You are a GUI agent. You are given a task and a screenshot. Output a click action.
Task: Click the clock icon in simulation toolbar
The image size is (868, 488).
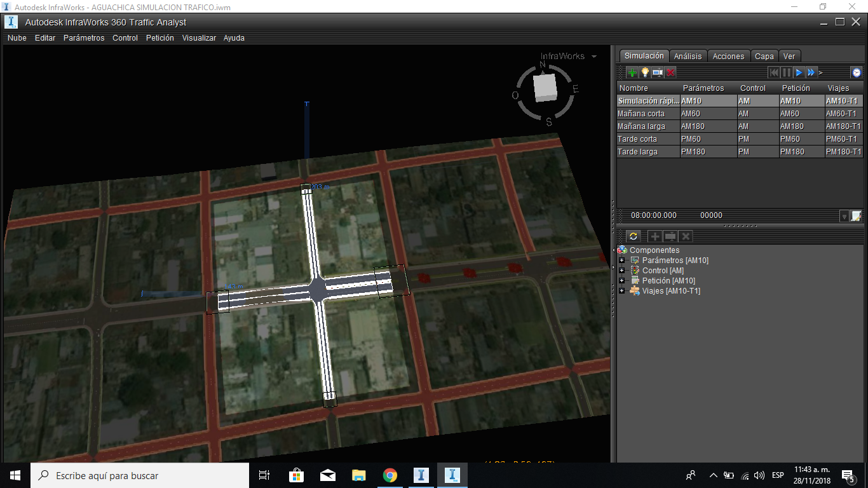pos(857,72)
